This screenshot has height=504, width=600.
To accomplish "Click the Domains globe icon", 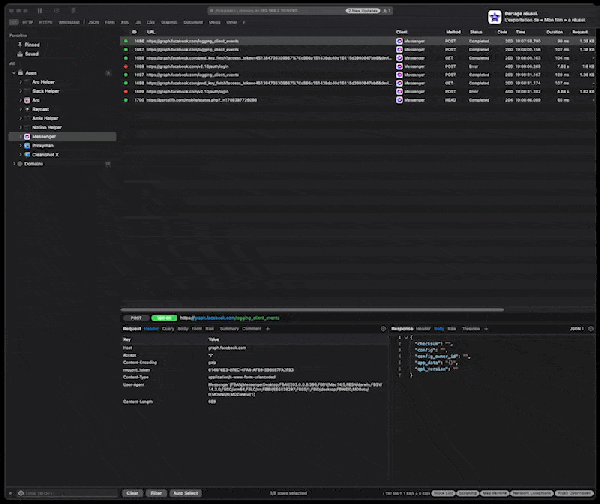I will (20, 164).
